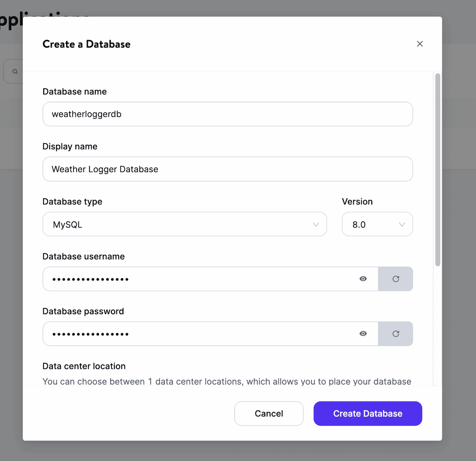Screen dimensions: 476x461
Task: Click the Data center location heading
Action: point(84,366)
